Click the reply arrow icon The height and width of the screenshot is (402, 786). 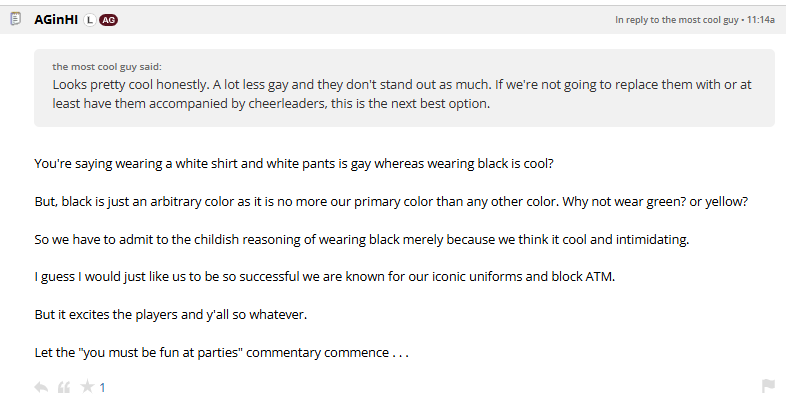tap(41, 387)
